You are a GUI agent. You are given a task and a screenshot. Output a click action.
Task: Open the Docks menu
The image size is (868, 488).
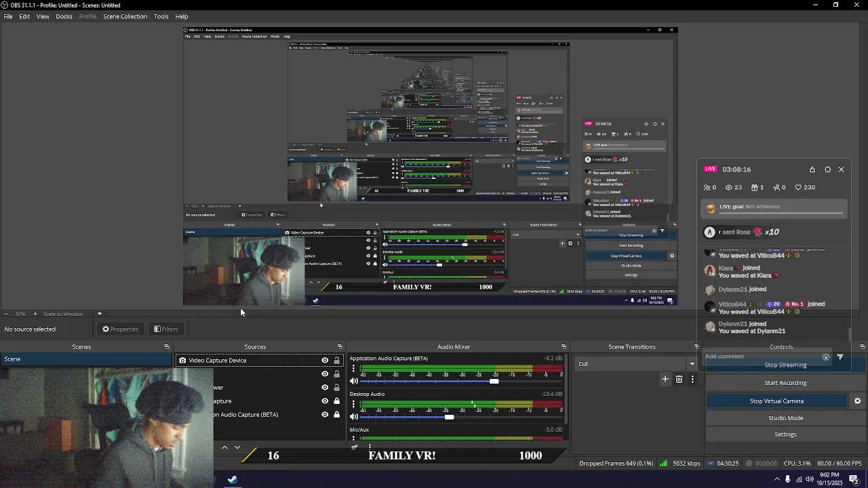(x=64, y=16)
